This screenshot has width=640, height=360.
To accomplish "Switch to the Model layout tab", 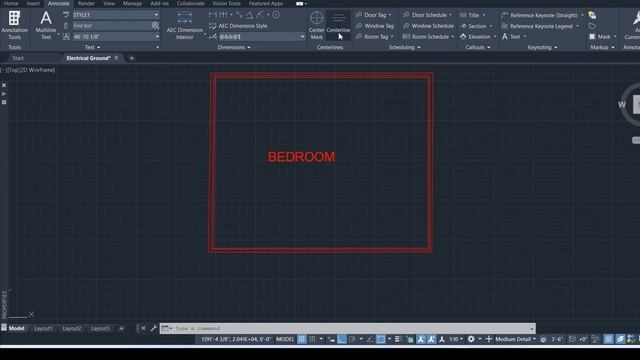I will point(16,328).
